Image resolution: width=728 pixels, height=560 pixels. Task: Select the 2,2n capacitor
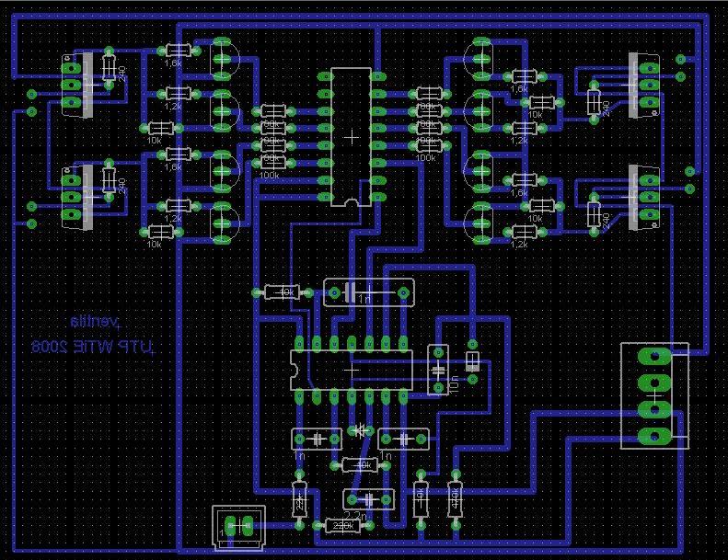point(369,499)
